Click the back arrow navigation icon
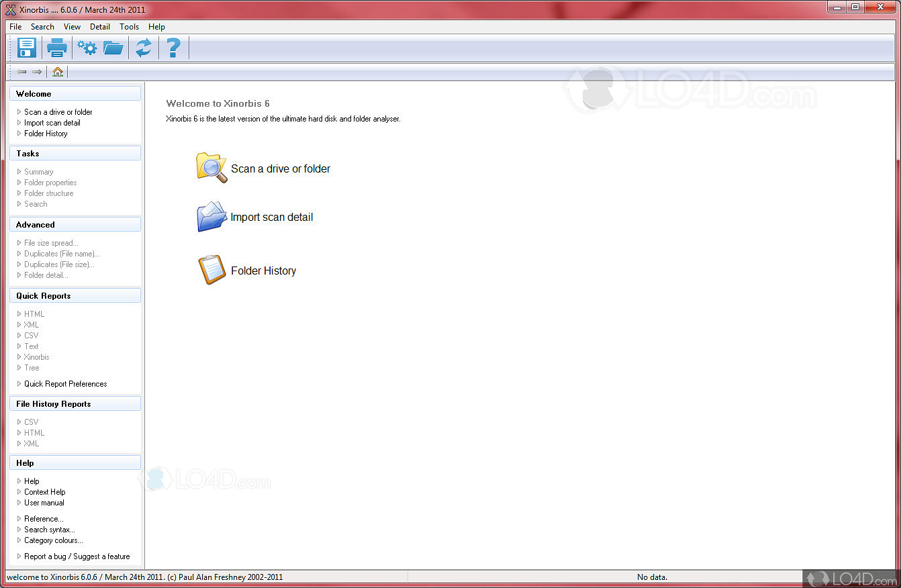 click(x=22, y=72)
